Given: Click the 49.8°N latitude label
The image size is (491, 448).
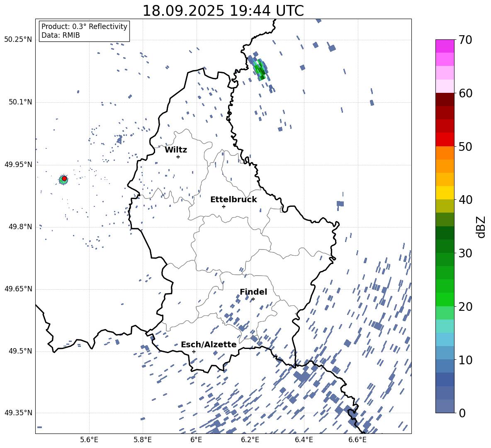Looking at the screenshot, I should (20, 227).
